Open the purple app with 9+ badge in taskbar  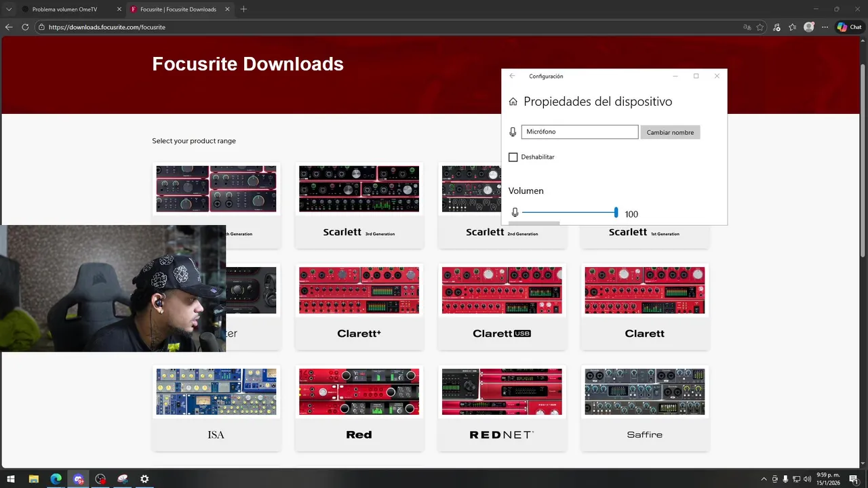click(x=79, y=479)
